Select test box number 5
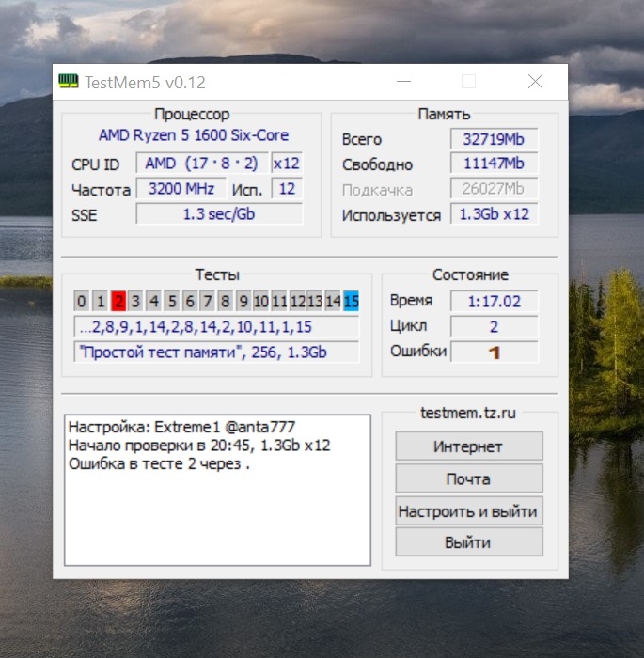The width and height of the screenshot is (644, 658). 172,301
